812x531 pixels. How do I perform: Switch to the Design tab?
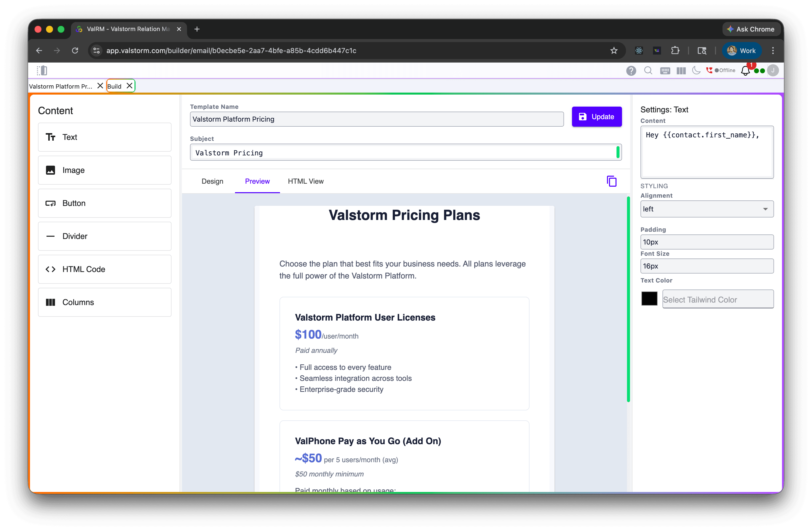click(x=212, y=181)
